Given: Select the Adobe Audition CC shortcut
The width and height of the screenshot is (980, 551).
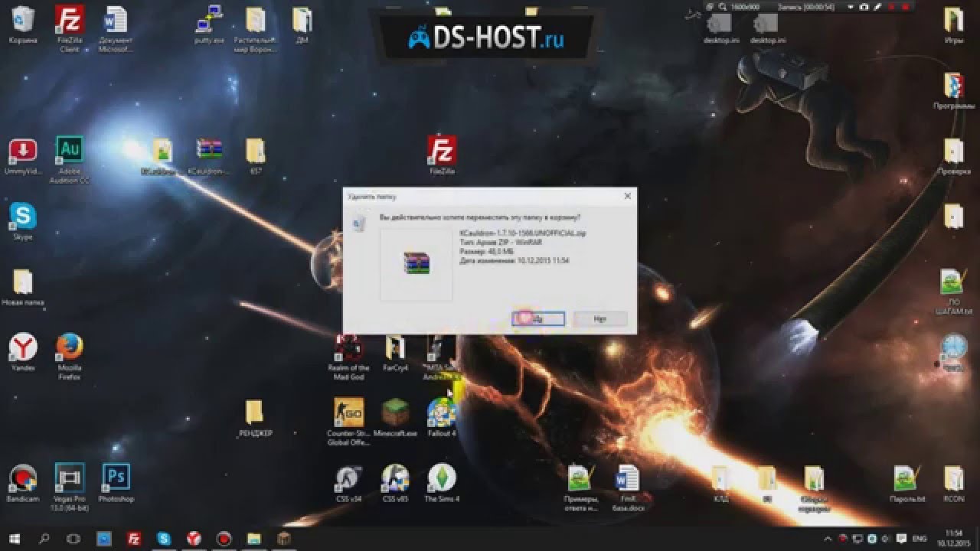Looking at the screenshot, I should coord(70,161).
